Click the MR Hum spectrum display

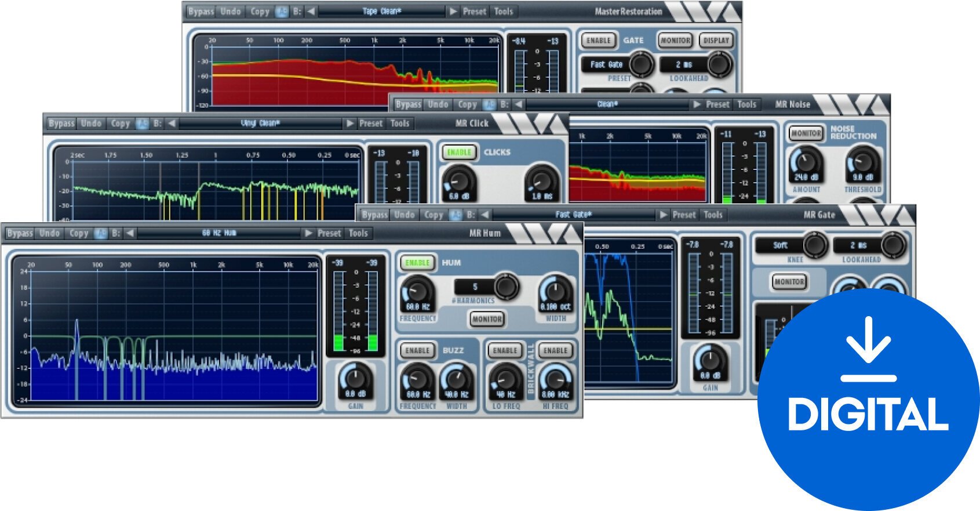pos(167,331)
